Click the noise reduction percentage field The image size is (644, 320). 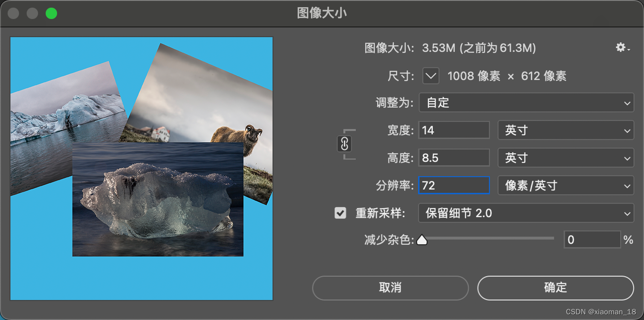592,240
